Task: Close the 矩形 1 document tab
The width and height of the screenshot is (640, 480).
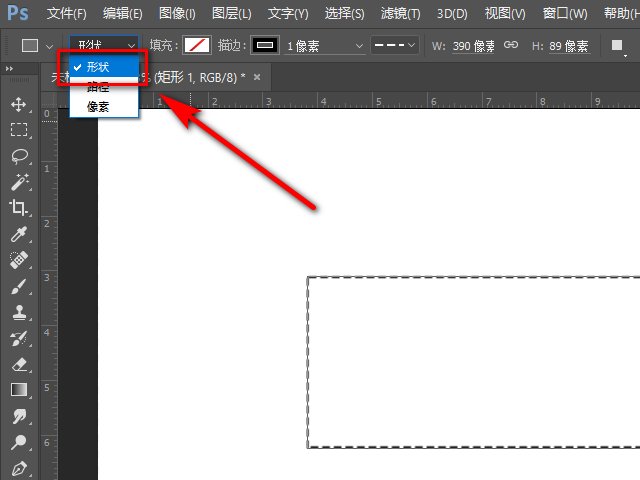Action: 257,77
